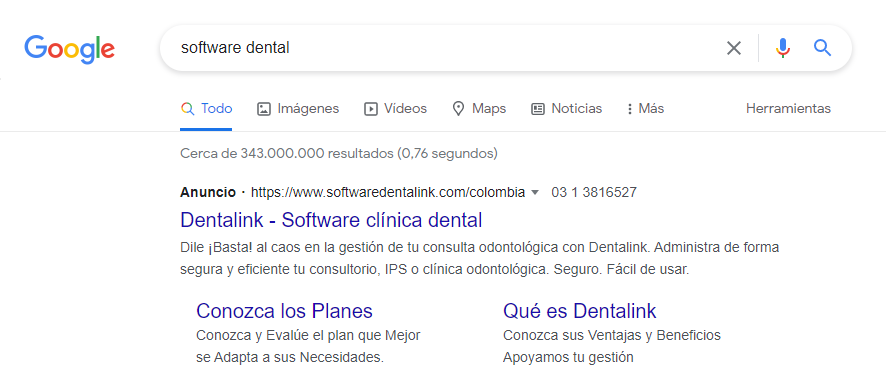Screen dimensions: 886x385
Task: Click 'Dile ¡Basta! al caos' ad description
Action: coord(480,259)
